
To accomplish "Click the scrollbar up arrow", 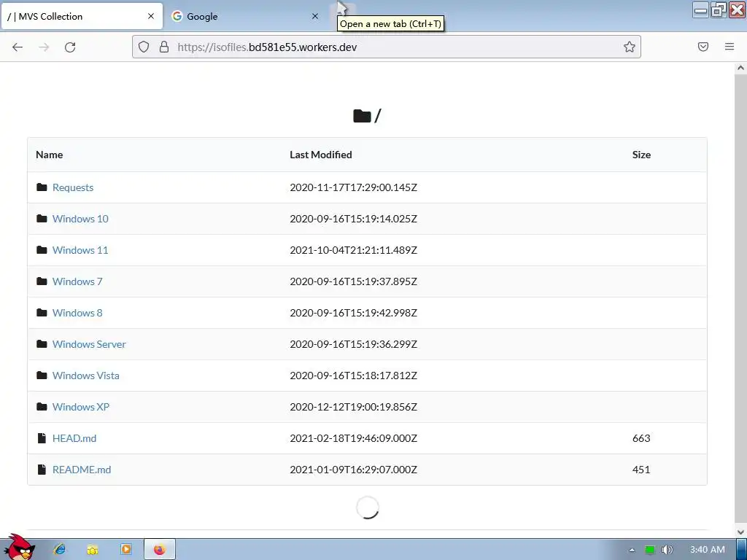I will pyautogui.click(x=740, y=68).
